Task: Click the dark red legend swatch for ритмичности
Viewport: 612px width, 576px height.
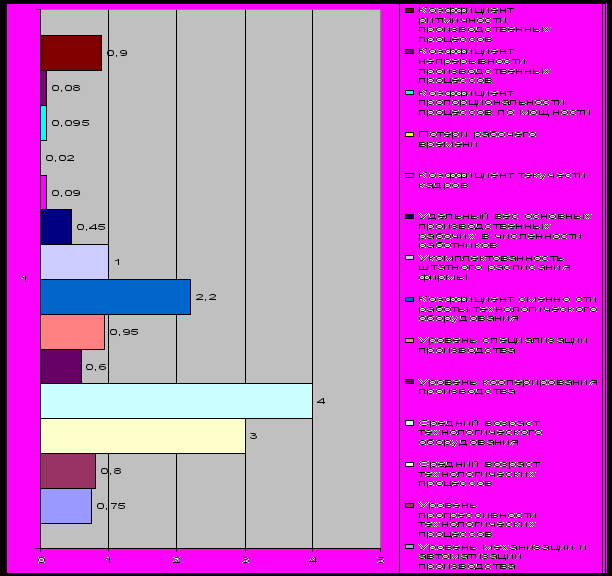Action: coord(409,11)
